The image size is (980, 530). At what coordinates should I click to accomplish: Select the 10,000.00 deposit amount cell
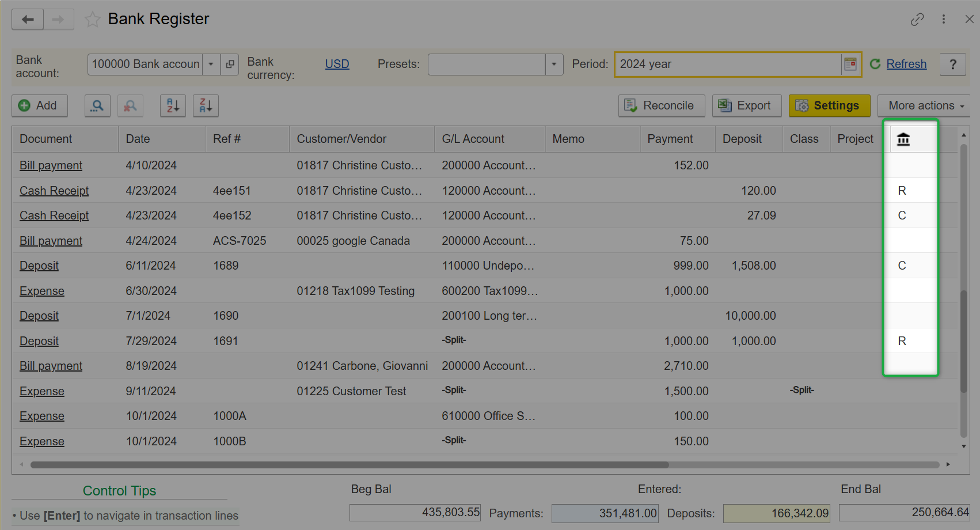tap(749, 316)
